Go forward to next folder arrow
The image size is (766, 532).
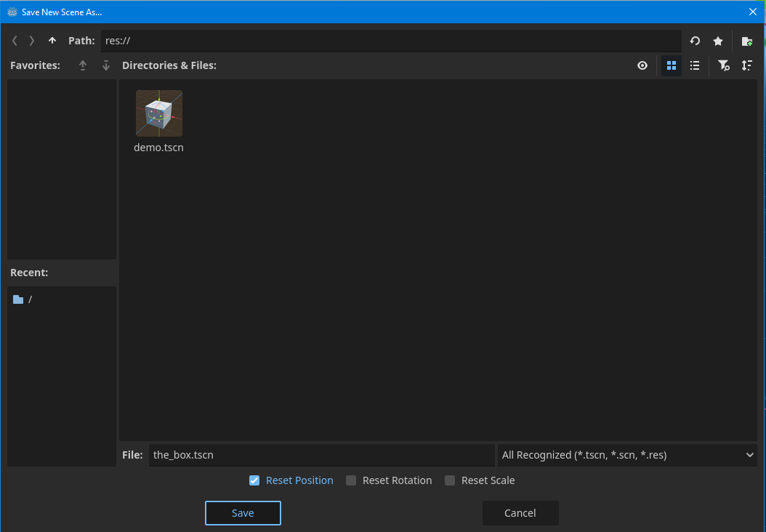[32, 41]
